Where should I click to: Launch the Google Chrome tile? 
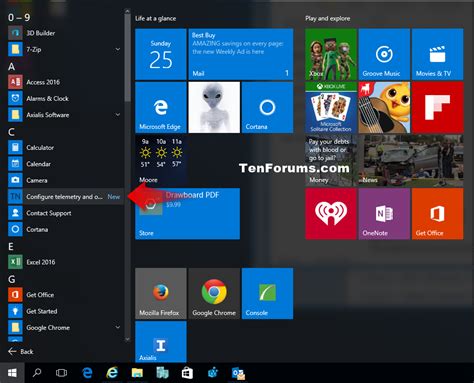pos(214,293)
